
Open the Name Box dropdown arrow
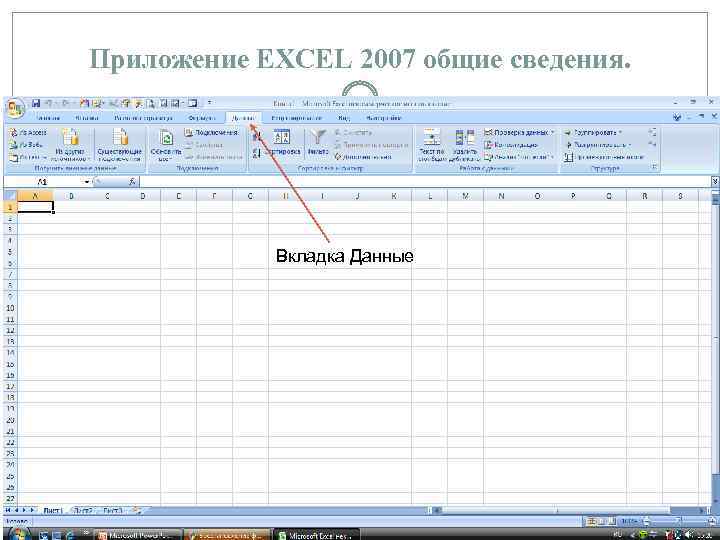87,182
